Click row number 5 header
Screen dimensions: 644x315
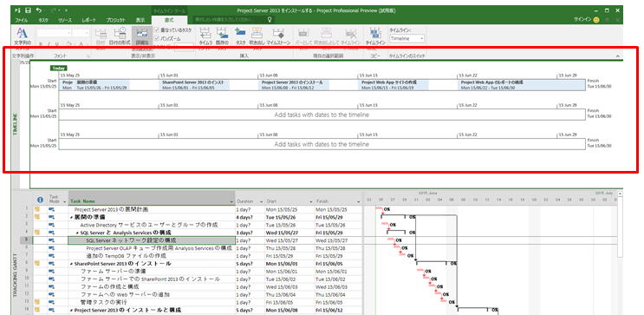tap(27, 240)
